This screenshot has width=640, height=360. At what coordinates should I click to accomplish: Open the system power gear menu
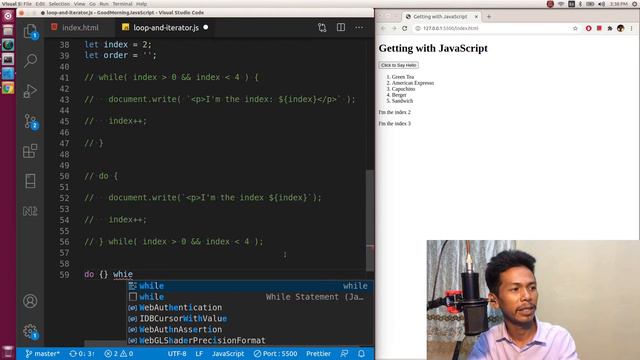635,4
